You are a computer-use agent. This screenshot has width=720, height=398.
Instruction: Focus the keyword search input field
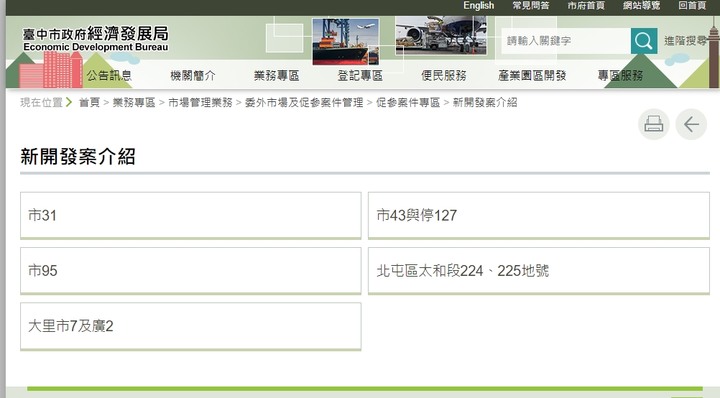click(566, 41)
